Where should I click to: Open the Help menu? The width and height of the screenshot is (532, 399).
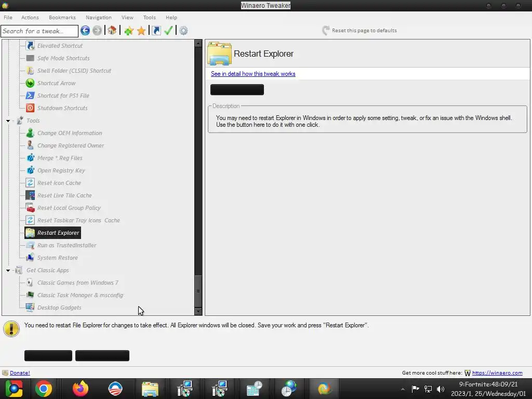click(171, 17)
